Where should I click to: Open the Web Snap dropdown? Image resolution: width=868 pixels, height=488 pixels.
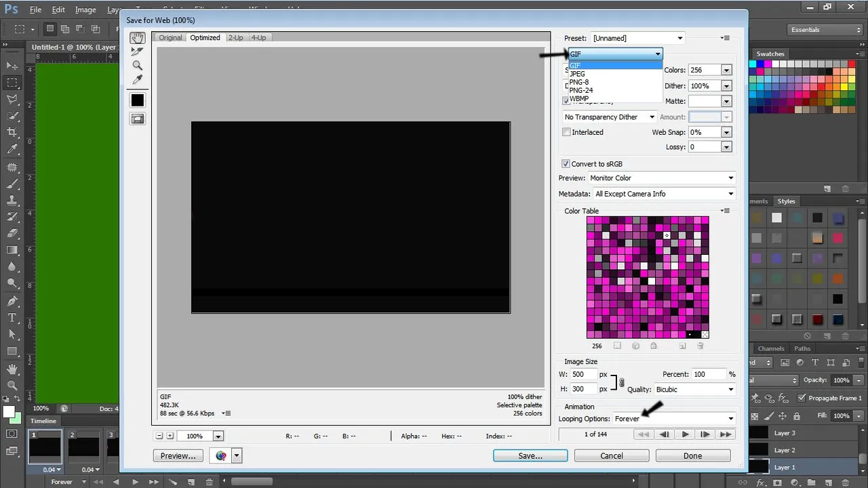726,132
